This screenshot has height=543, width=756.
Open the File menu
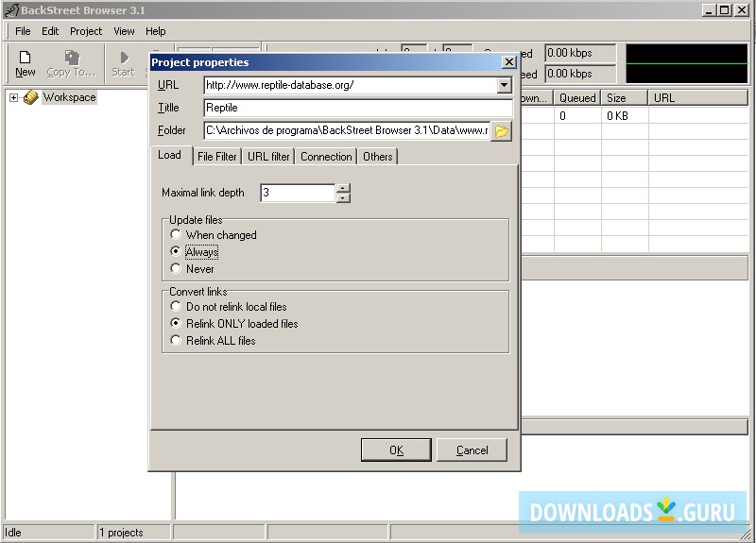point(23,31)
